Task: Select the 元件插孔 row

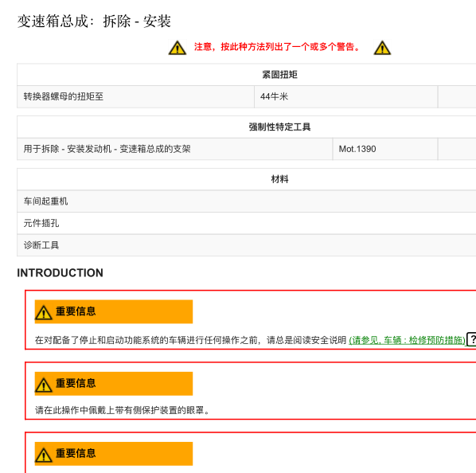Action: (247, 223)
